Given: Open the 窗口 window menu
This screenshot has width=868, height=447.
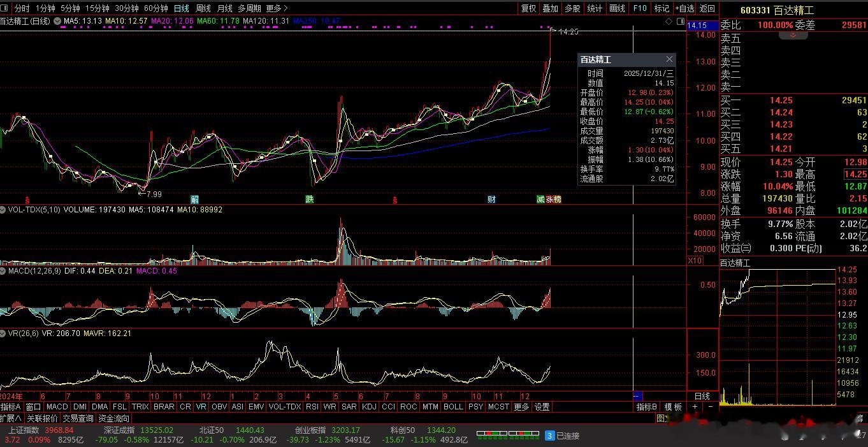Looking at the screenshot, I should tap(33, 407).
